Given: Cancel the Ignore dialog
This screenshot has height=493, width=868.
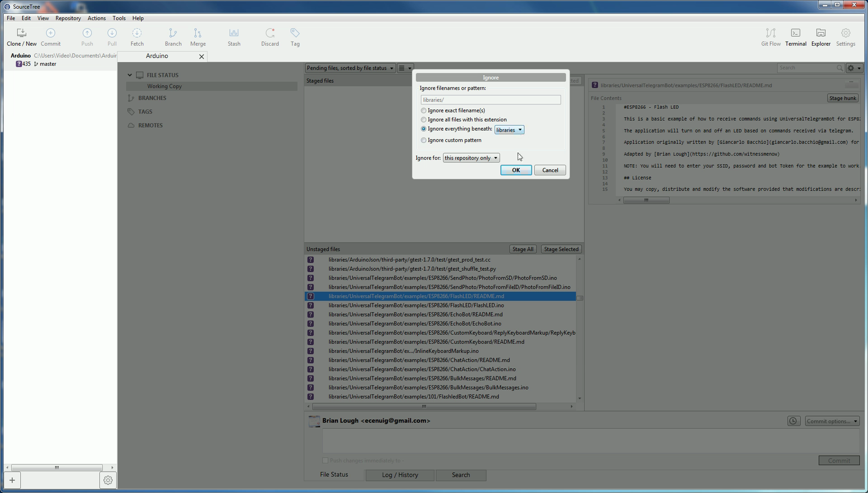Looking at the screenshot, I should (550, 170).
